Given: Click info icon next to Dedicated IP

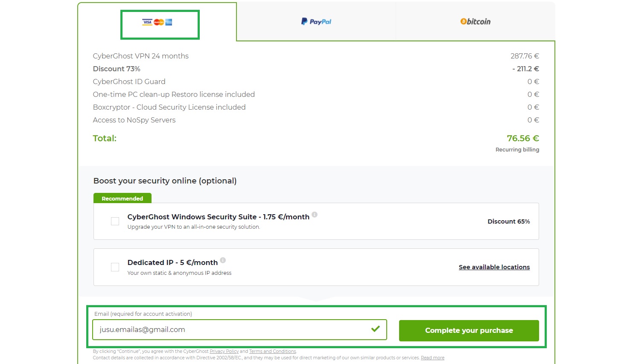Looking at the screenshot, I should pyautogui.click(x=223, y=260).
